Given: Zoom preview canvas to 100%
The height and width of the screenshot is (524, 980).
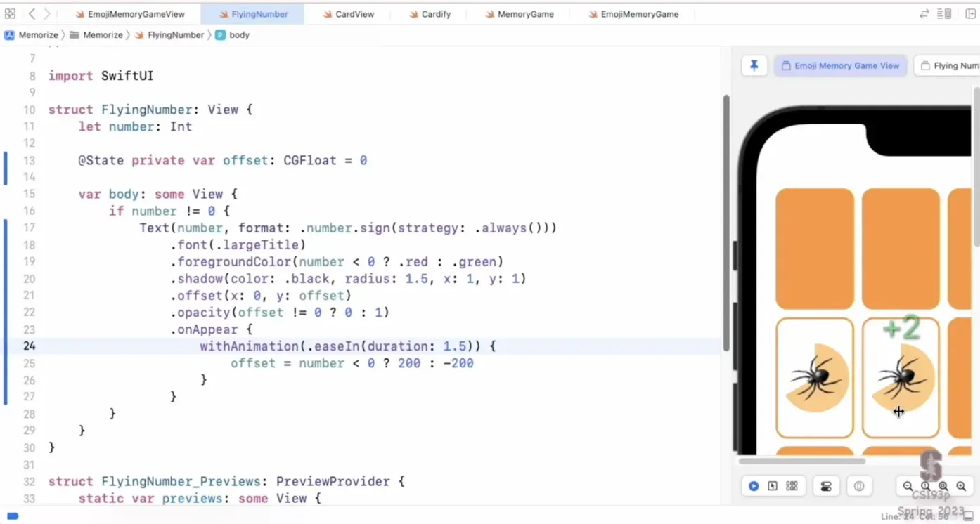Looking at the screenshot, I should 926,486.
